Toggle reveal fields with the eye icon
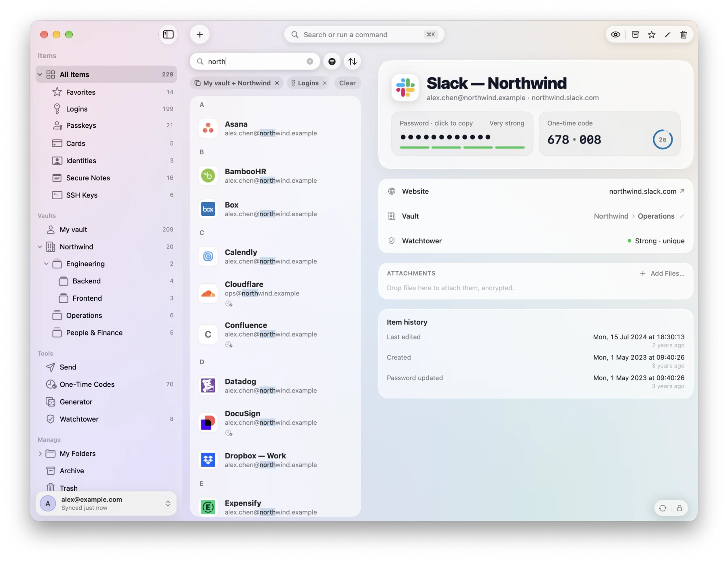Viewport: 728px width, 561px height. pos(616,35)
